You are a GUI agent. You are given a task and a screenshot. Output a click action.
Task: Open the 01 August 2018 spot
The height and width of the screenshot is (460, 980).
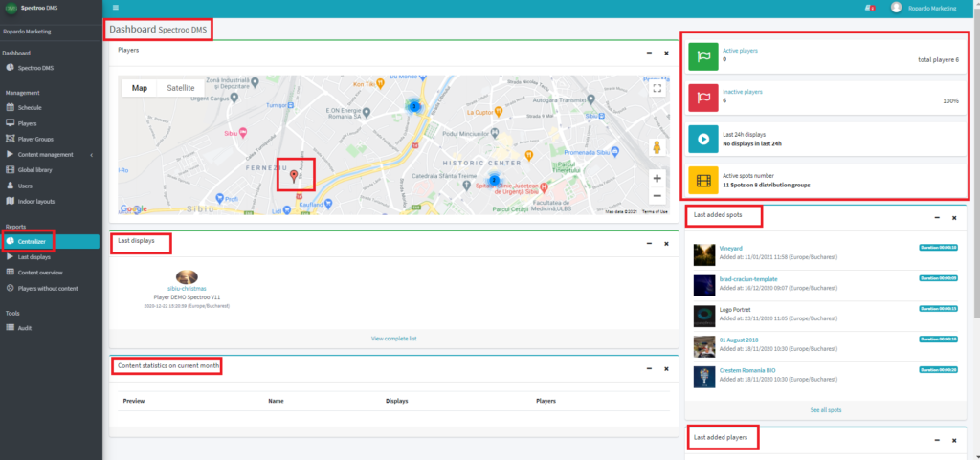(x=739, y=340)
